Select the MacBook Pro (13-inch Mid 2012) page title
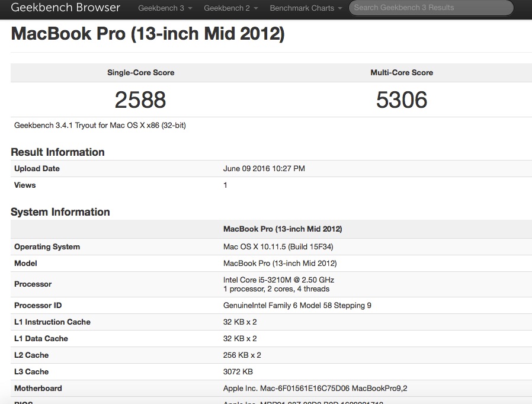 point(148,34)
